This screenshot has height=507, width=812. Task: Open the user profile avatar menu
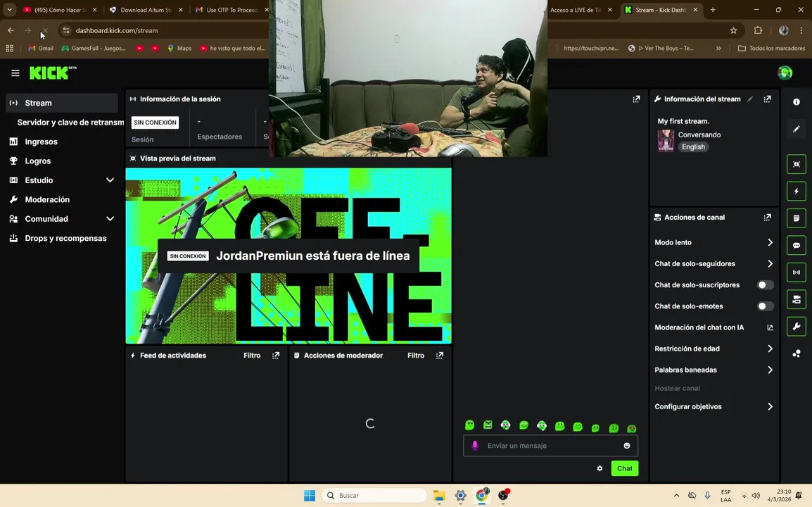coord(785,73)
